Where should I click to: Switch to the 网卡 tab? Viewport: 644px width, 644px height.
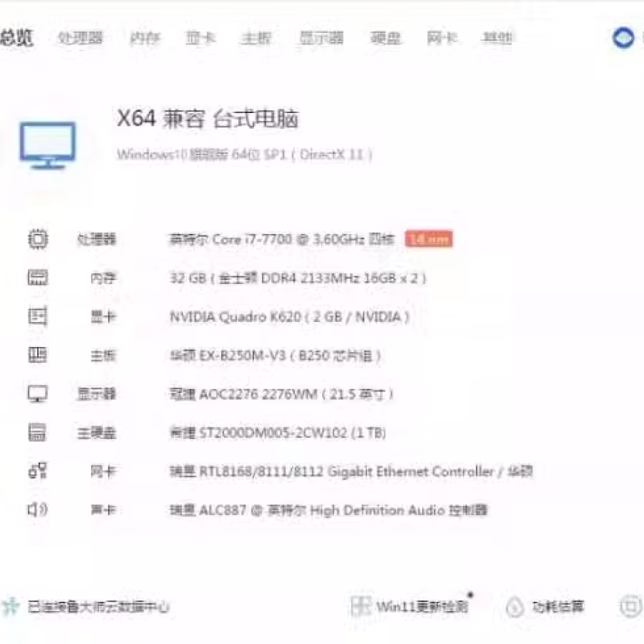pos(442,38)
